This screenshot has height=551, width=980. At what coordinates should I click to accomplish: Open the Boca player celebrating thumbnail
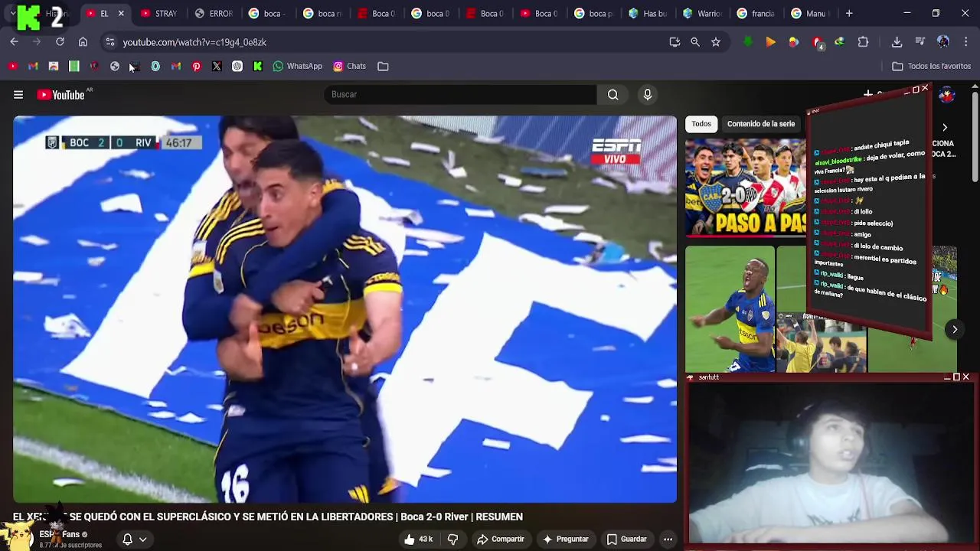click(x=730, y=309)
